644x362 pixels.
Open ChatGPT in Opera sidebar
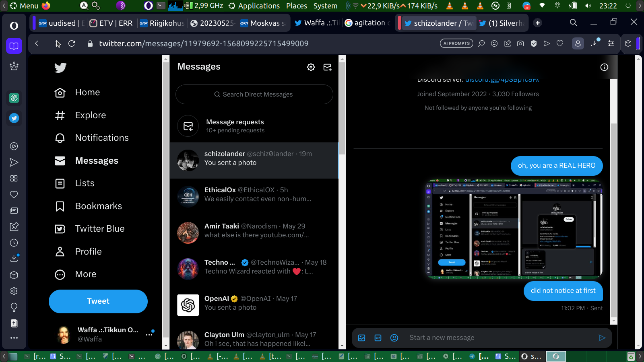tap(14, 98)
